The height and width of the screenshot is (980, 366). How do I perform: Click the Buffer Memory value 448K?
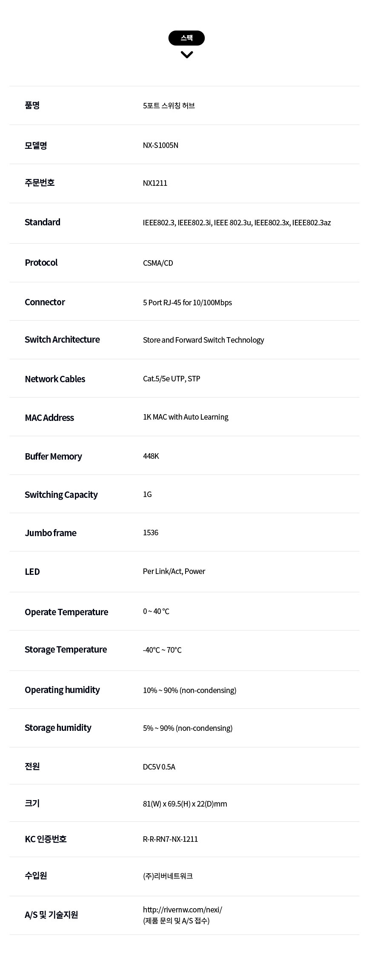coord(151,456)
